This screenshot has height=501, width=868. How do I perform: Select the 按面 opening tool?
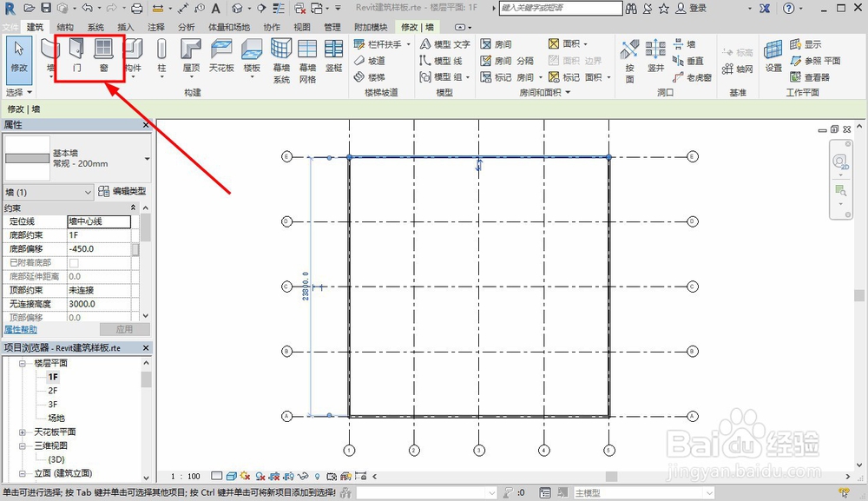click(x=629, y=61)
